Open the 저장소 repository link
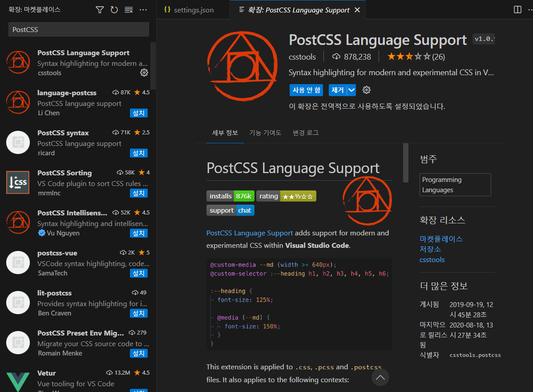The image size is (533, 392). [430, 249]
